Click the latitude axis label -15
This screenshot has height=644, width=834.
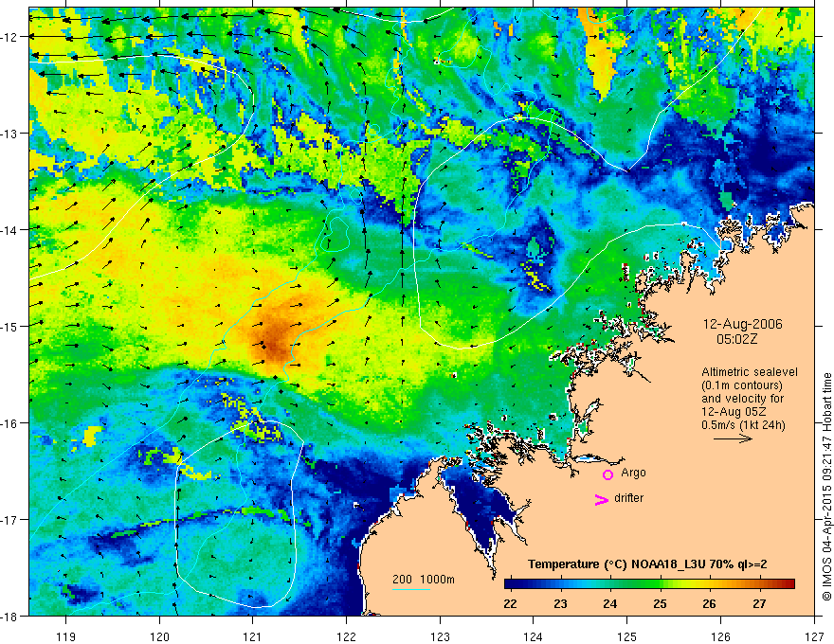(10, 326)
